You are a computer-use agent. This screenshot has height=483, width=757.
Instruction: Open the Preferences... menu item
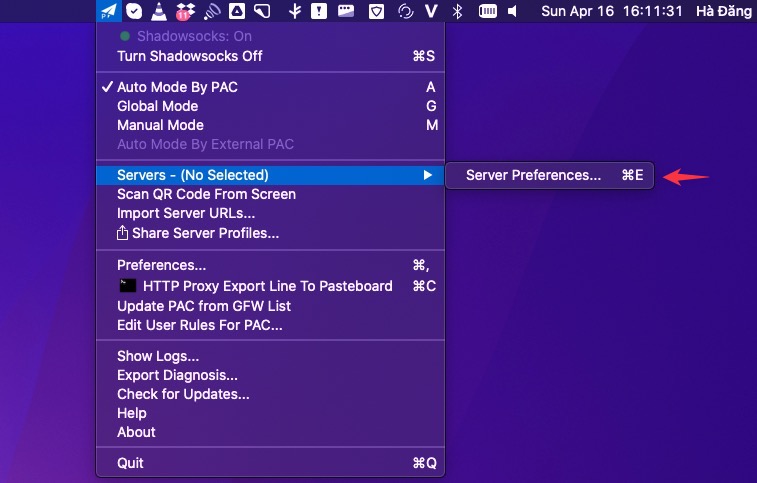click(x=270, y=265)
